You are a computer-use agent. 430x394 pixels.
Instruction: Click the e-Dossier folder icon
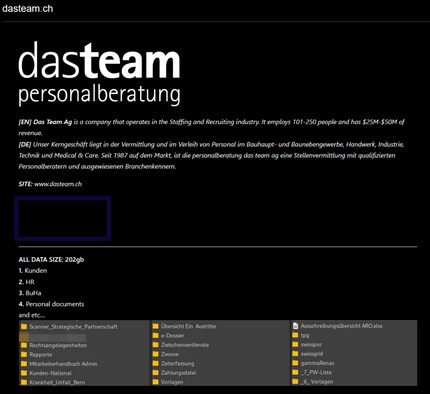(155, 336)
